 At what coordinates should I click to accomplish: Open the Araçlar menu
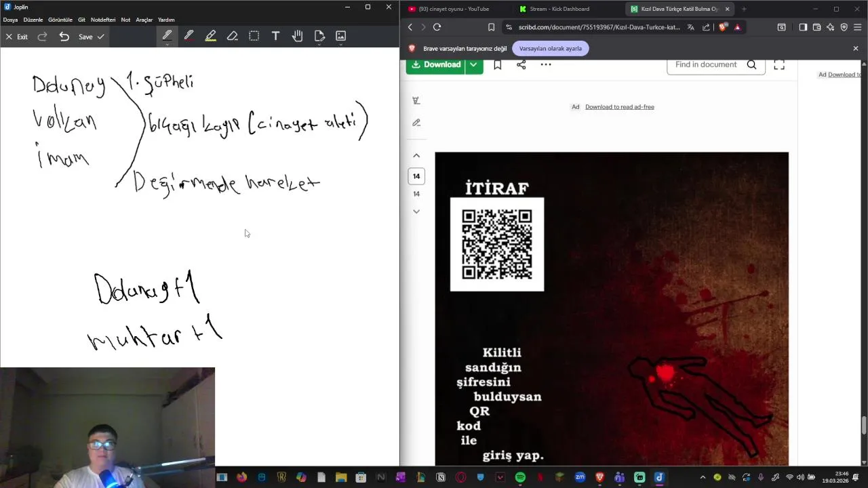pos(144,20)
